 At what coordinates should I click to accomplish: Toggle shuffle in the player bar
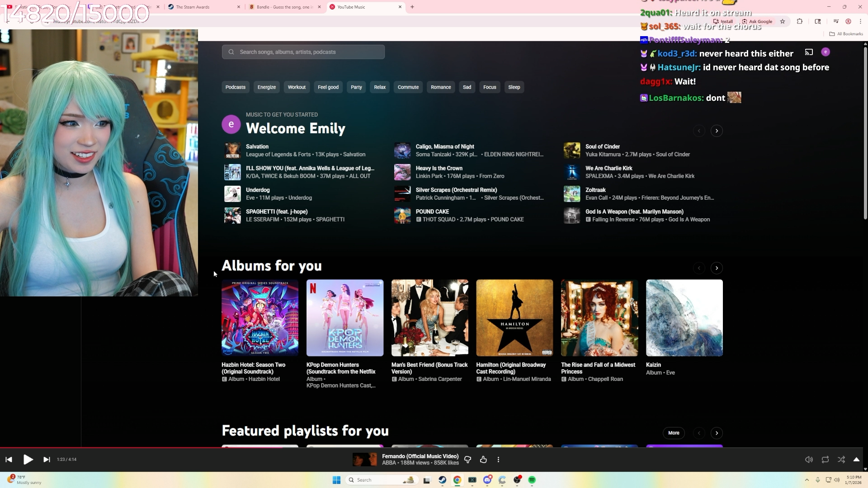841,460
